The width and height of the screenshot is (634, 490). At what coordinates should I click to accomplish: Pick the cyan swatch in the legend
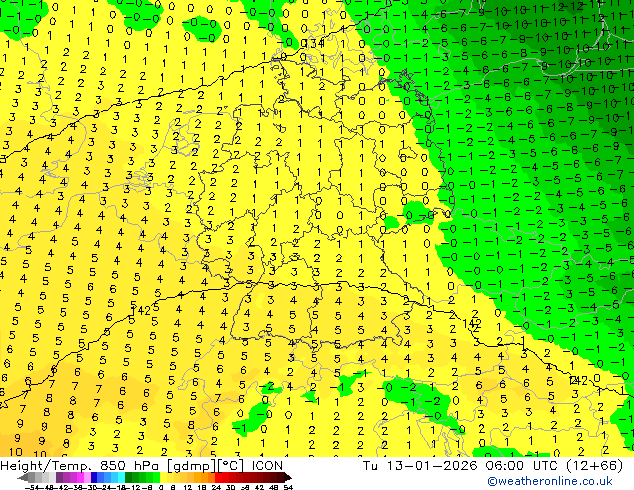pyautogui.click(x=121, y=477)
